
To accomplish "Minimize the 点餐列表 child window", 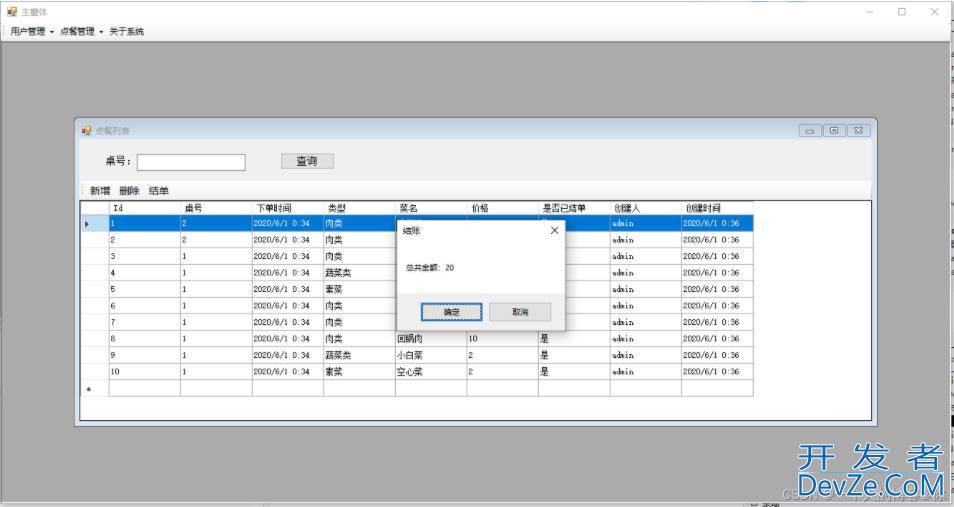I will pos(810,130).
